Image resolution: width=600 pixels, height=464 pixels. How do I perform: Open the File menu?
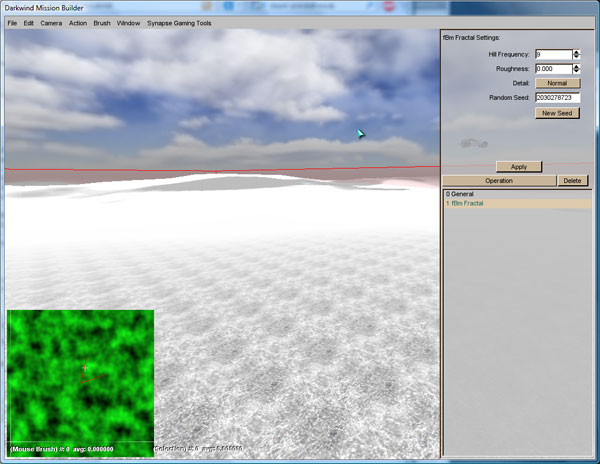pos(13,22)
